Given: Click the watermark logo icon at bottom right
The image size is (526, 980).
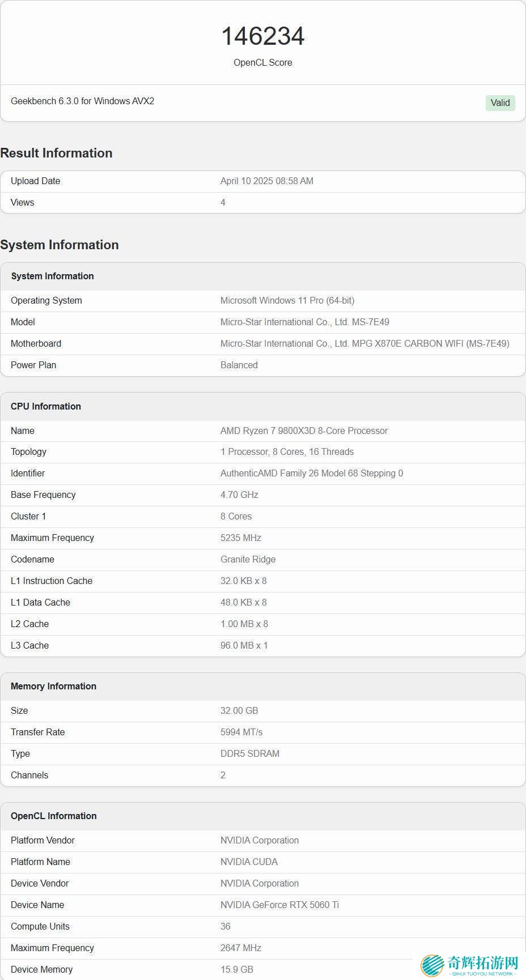Looking at the screenshot, I should click(432, 965).
